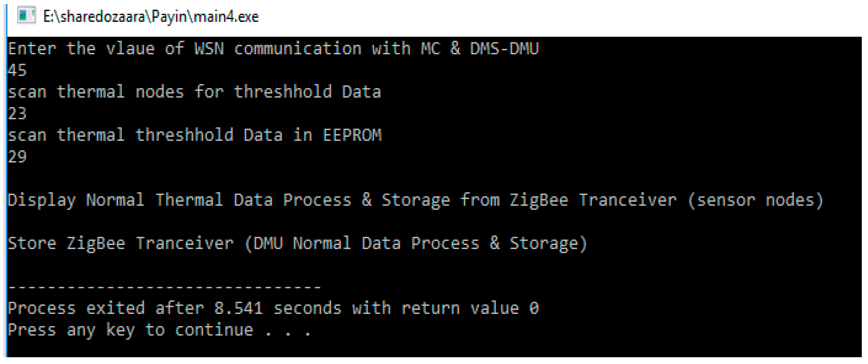Click the 'Enter the vlaue of WSN' prompt line

(273, 49)
